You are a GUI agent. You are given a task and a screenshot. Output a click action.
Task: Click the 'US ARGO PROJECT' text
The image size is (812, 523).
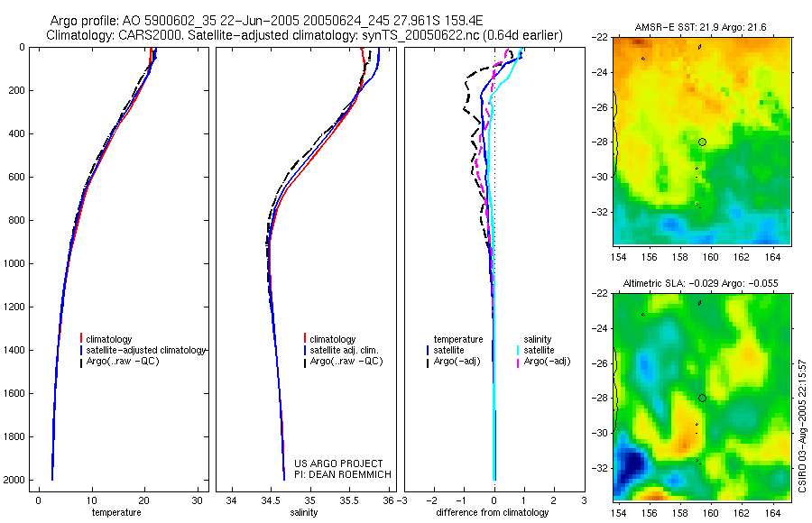[x=338, y=463]
